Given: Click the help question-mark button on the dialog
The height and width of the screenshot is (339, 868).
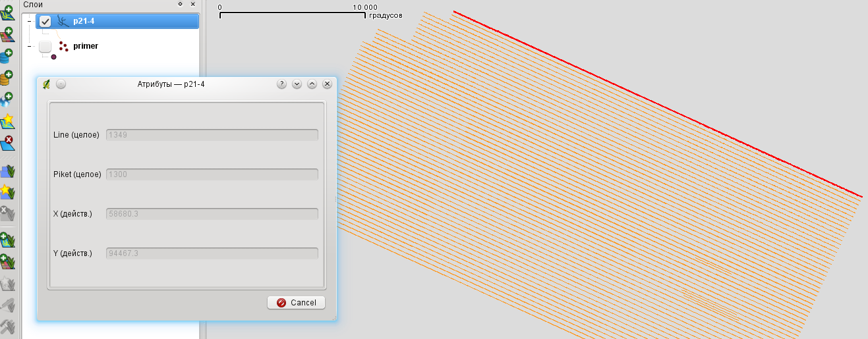Looking at the screenshot, I should (281, 84).
